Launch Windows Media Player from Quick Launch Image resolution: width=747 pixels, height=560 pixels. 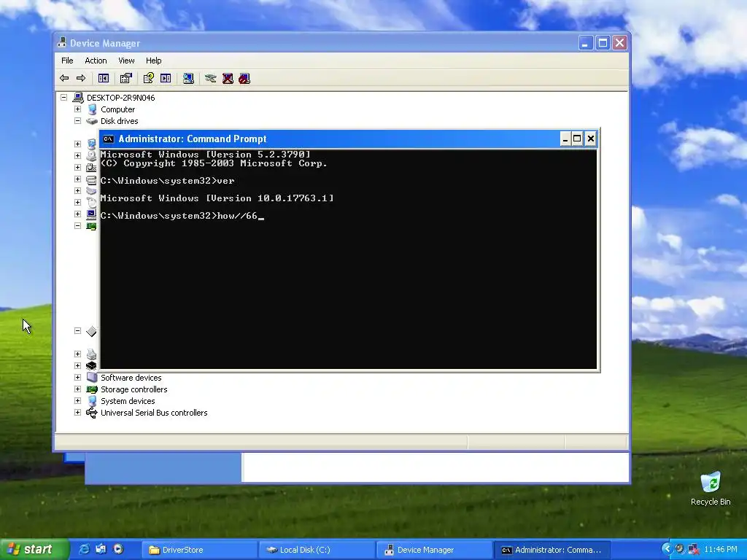click(118, 549)
